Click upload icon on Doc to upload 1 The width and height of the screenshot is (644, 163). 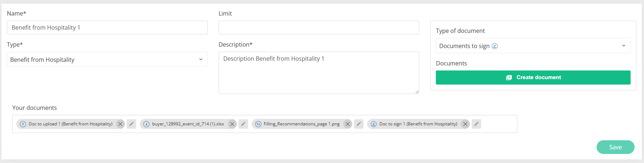23,124
